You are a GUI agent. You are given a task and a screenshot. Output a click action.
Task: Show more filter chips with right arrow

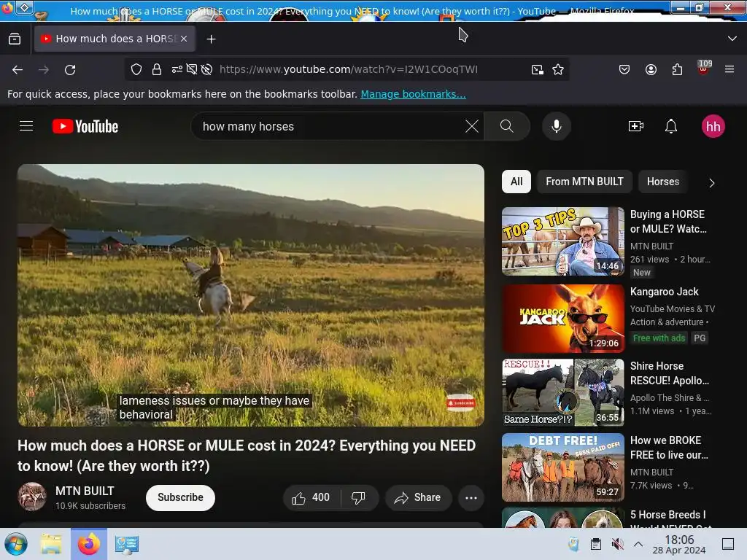click(711, 183)
